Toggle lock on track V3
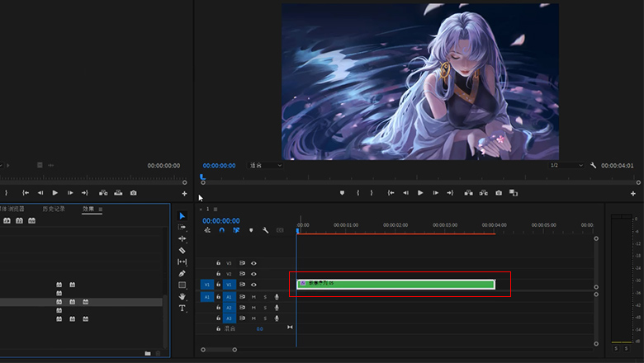Image resolution: width=644 pixels, height=363 pixels. (x=219, y=263)
